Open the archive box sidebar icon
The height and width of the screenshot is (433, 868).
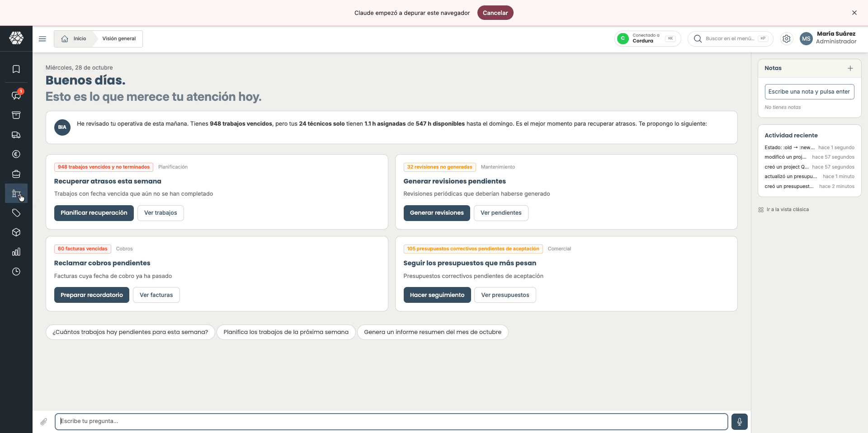(16, 115)
